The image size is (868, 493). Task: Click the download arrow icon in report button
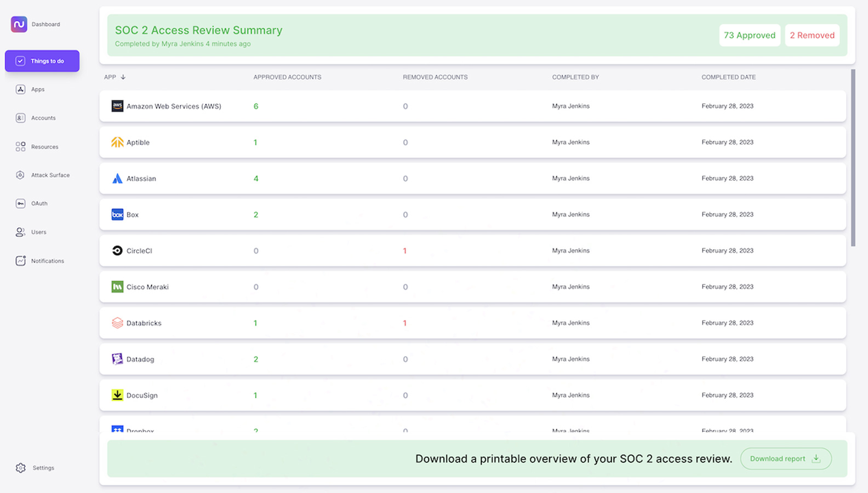tap(816, 458)
